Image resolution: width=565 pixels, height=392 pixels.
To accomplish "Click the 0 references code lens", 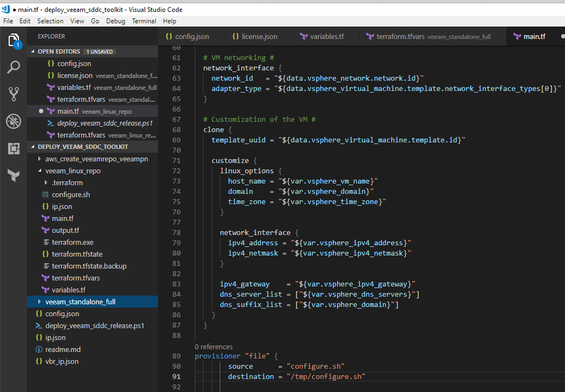I will 213,347.
